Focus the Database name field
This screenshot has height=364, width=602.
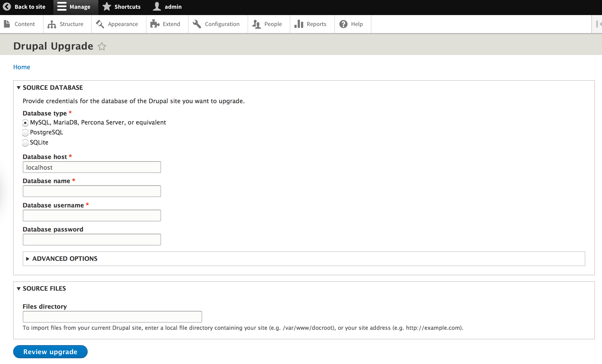[92, 191]
